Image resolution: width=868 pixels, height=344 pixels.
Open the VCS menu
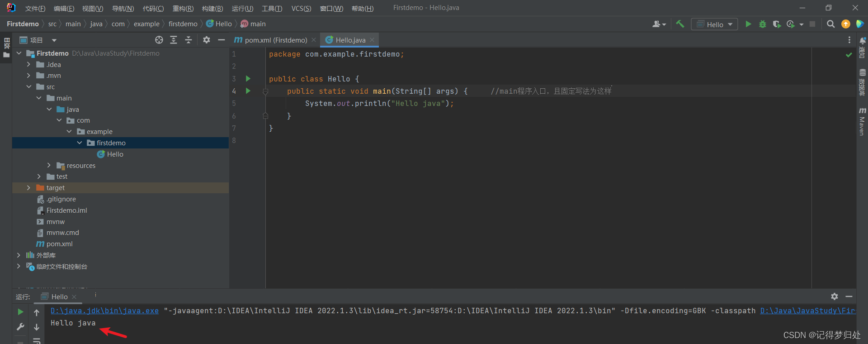pyautogui.click(x=301, y=9)
